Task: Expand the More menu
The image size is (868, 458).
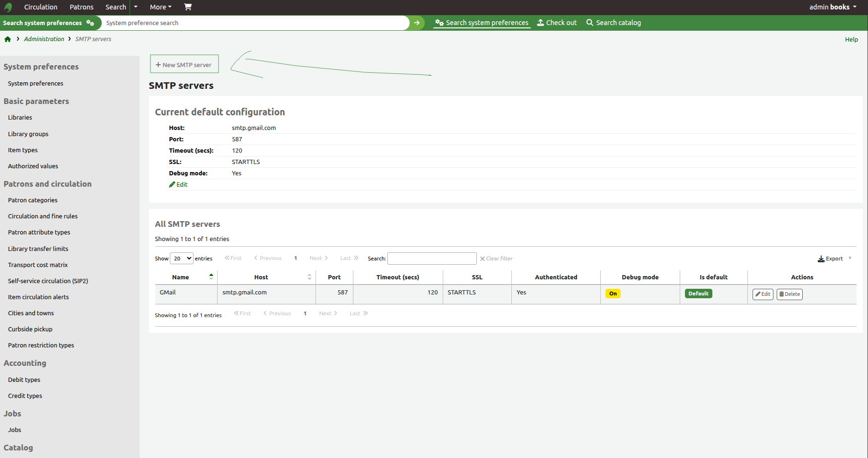Action: click(160, 7)
